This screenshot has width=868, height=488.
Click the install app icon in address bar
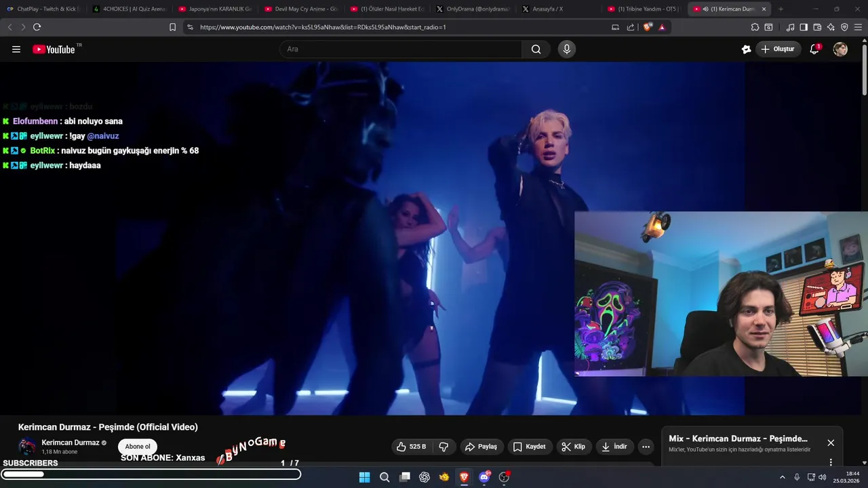point(615,27)
